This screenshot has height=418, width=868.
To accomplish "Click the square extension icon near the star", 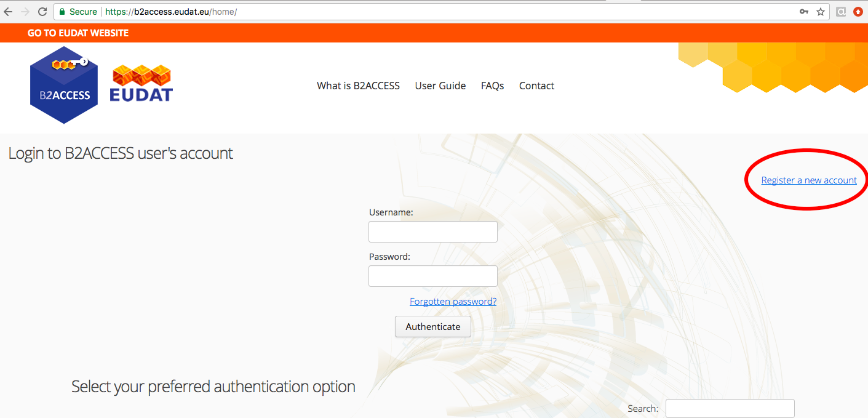I will tap(840, 11).
